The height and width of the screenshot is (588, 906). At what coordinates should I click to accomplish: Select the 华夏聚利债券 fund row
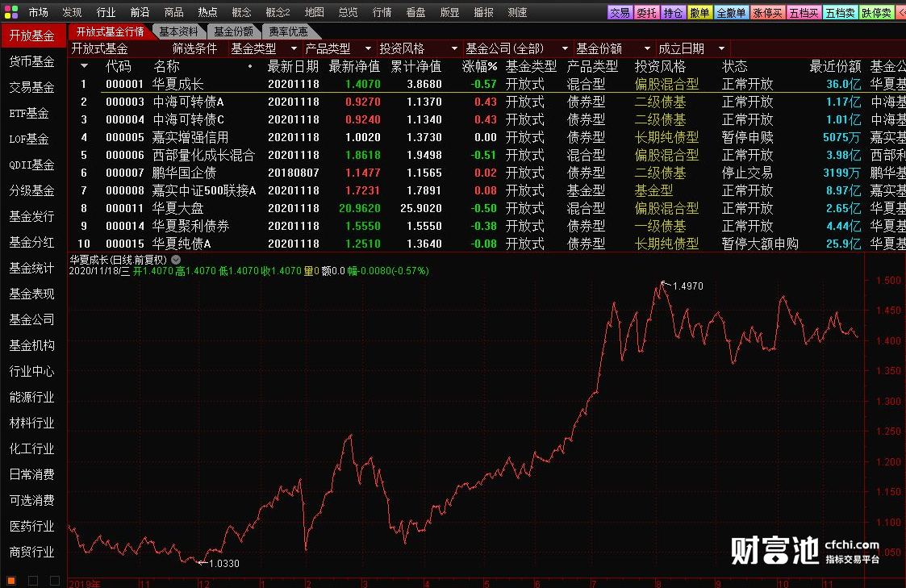coord(486,226)
